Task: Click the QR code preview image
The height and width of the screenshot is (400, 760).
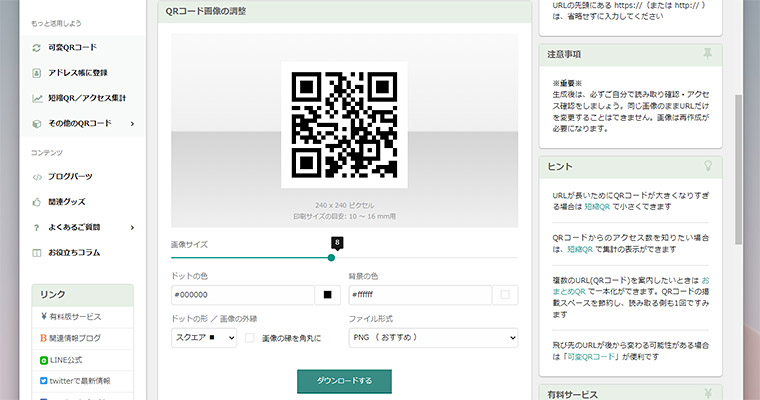Action: [x=344, y=125]
